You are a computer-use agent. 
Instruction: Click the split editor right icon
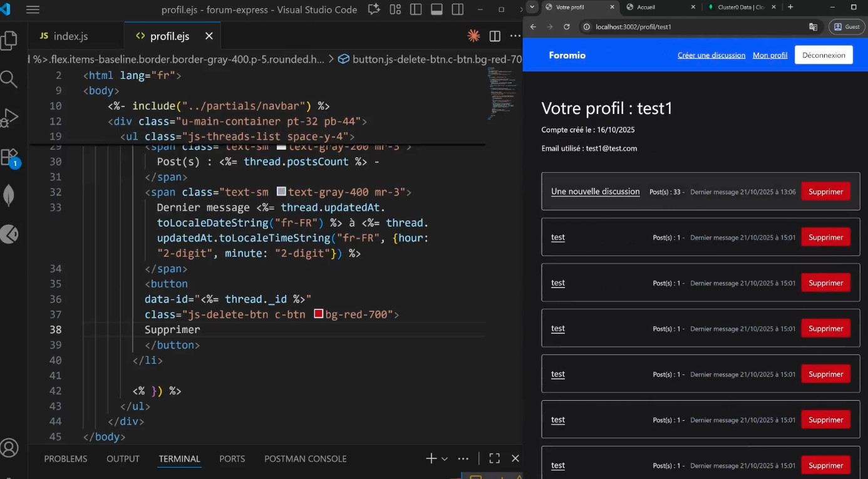coord(495,36)
